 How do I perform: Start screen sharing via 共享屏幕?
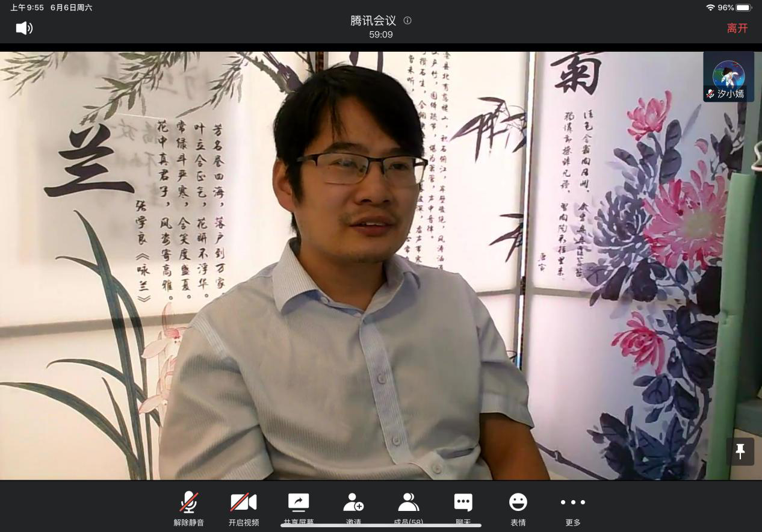pos(299,506)
